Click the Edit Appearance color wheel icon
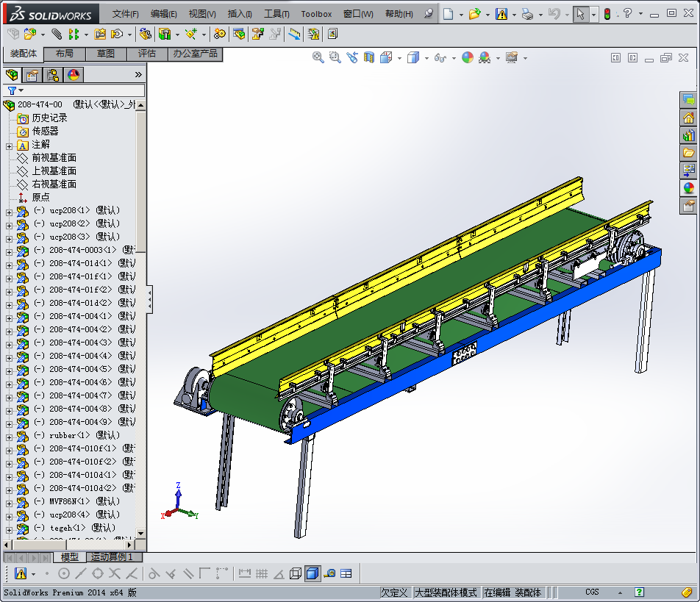 tap(468, 57)
